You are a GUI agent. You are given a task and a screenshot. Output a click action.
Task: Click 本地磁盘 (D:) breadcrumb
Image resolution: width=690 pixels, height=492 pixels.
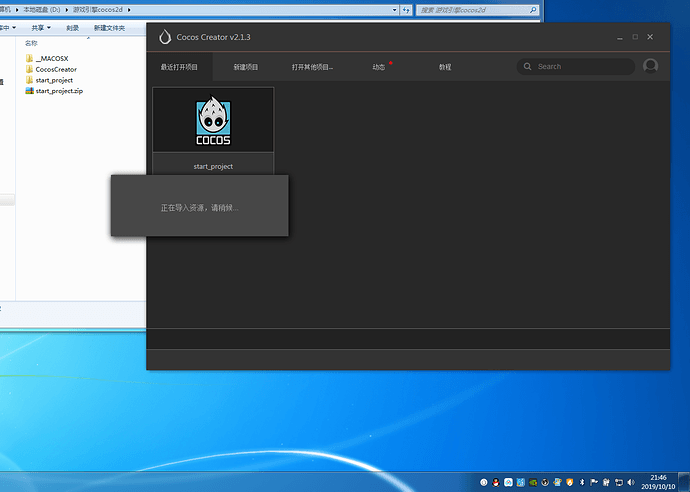click(42, 10)
